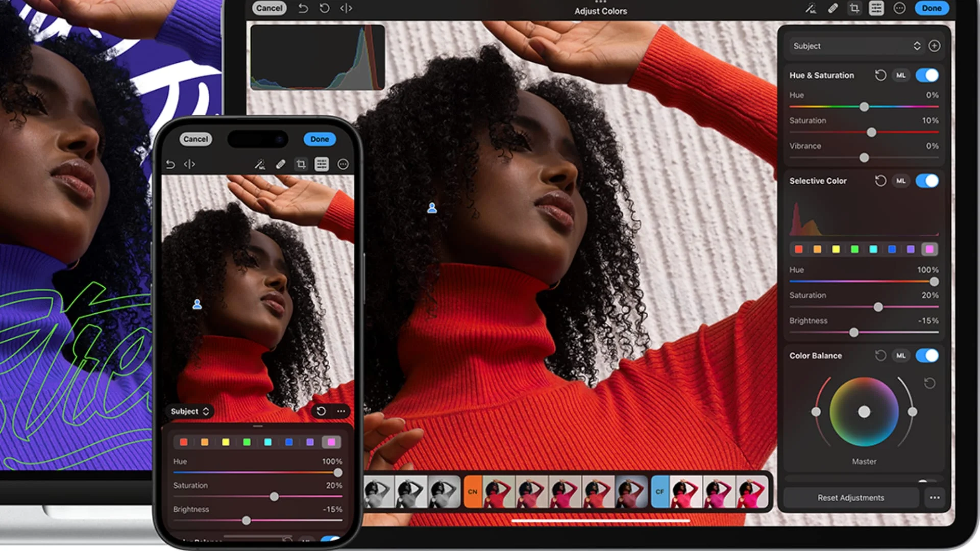The width and height of the screenshot is (980, 551).
Task: Click the split compare view icon on iPad
Action: click(346, 8)
